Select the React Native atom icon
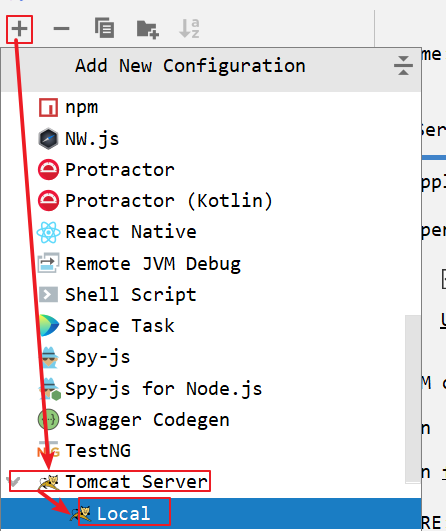The height and width of the screenshot is (531, 446). point(48,232)
